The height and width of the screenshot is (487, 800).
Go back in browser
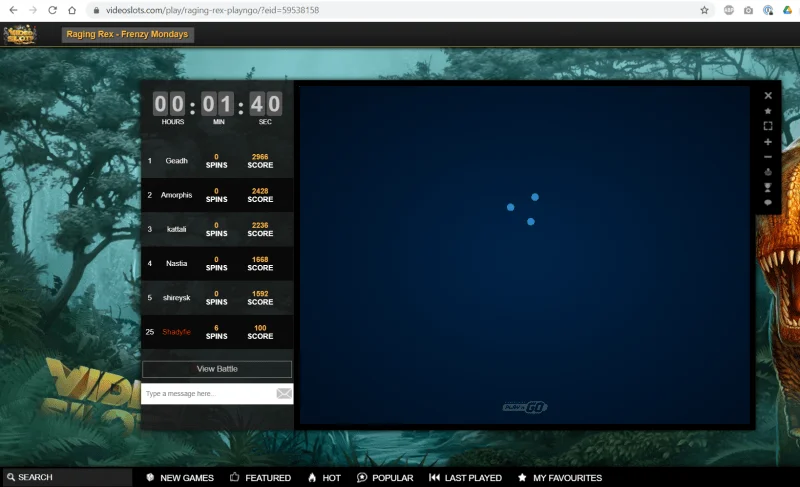tap(13, 10)
